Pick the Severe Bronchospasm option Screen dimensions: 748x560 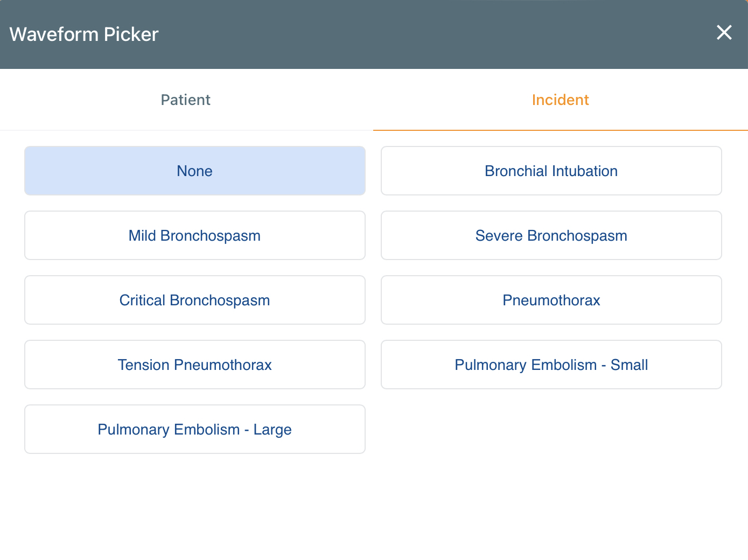point(551,235)
